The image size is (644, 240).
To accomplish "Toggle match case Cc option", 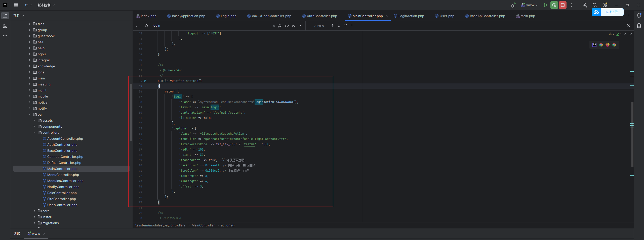I will tap(287, 26).
